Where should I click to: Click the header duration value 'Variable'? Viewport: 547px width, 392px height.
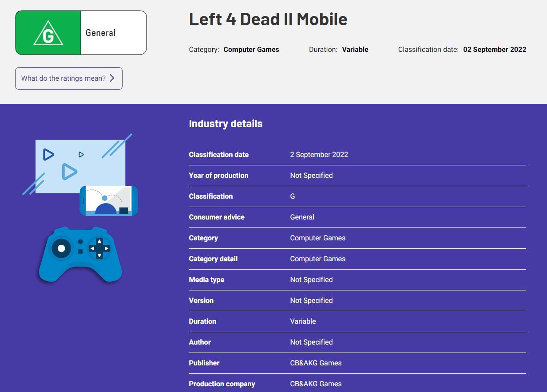(355, 50)
